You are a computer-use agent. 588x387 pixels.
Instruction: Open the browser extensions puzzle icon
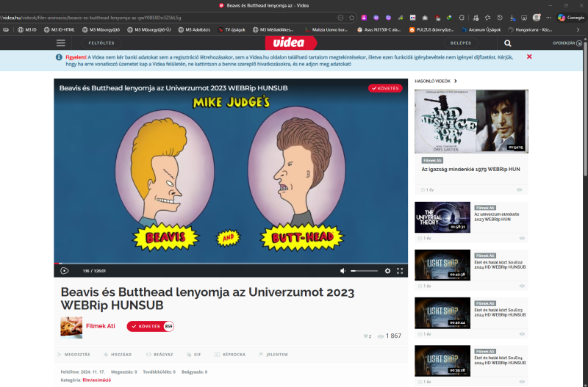coord(462,18)
